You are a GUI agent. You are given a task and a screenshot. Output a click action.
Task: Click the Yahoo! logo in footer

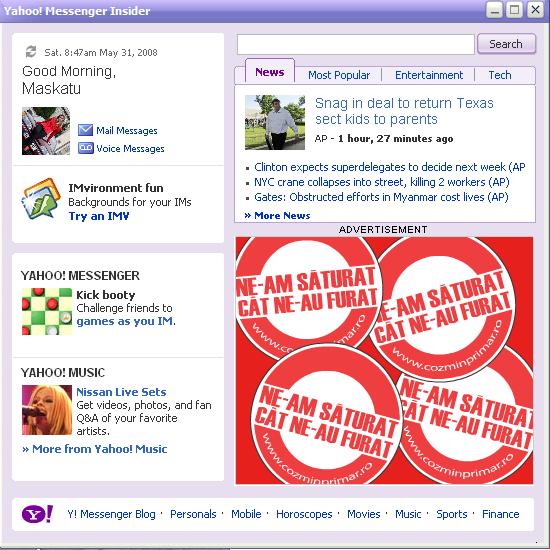pyautogui.click(x=38, y=514)
